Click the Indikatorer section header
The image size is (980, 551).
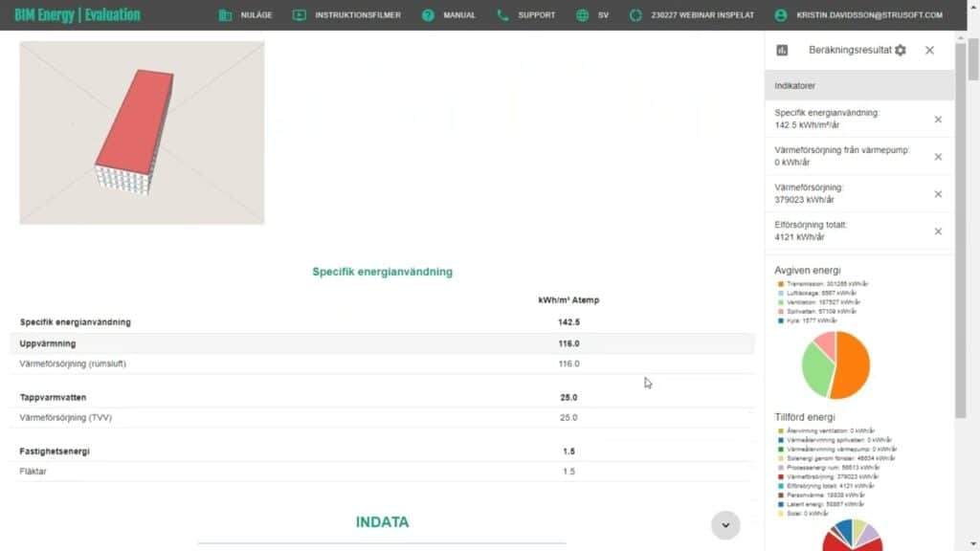(x=859, y=85)
